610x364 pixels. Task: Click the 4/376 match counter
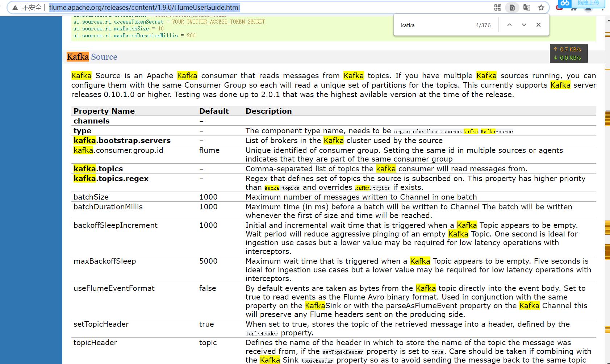tap(483, 25)
